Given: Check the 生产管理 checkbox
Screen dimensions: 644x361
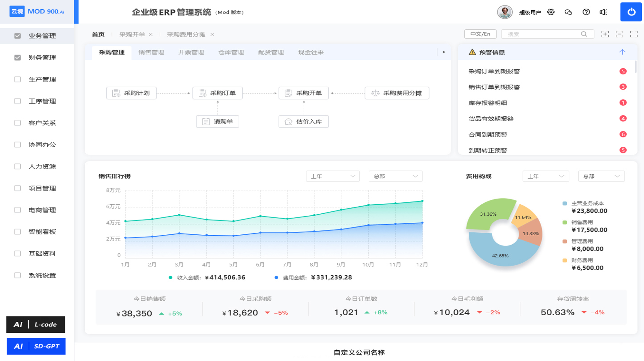Looking at the screenshot, I should [18, 79].
